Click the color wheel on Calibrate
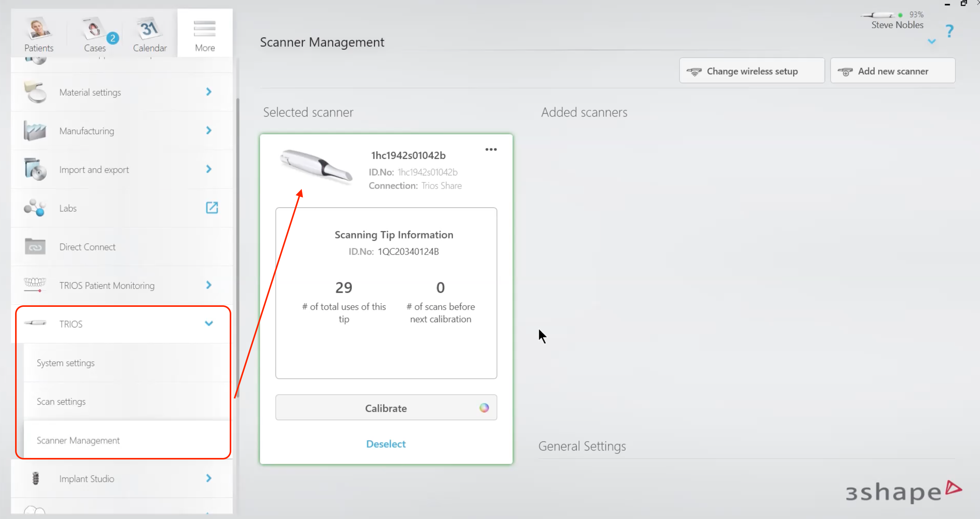Viewport: 980px width, 519px height. [x=484, y=408]
